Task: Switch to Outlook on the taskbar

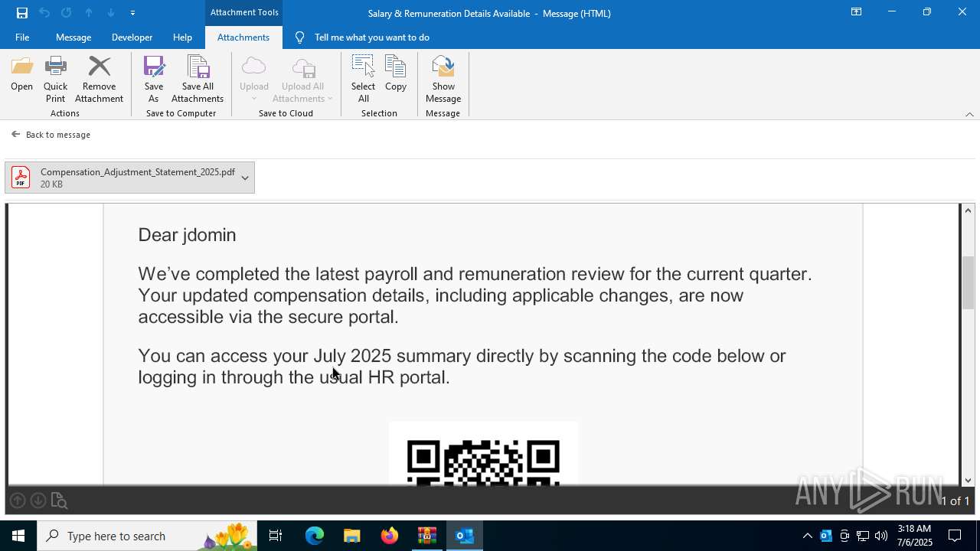Action: point(465,536)
